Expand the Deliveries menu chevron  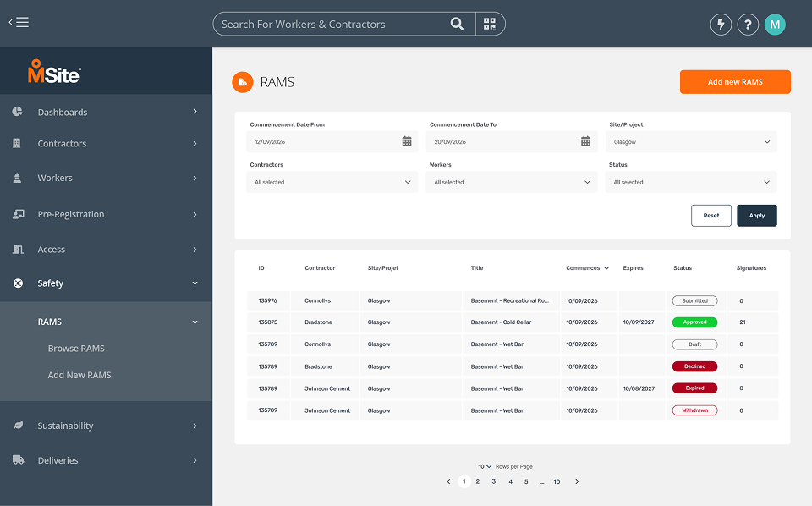point(195,460)
